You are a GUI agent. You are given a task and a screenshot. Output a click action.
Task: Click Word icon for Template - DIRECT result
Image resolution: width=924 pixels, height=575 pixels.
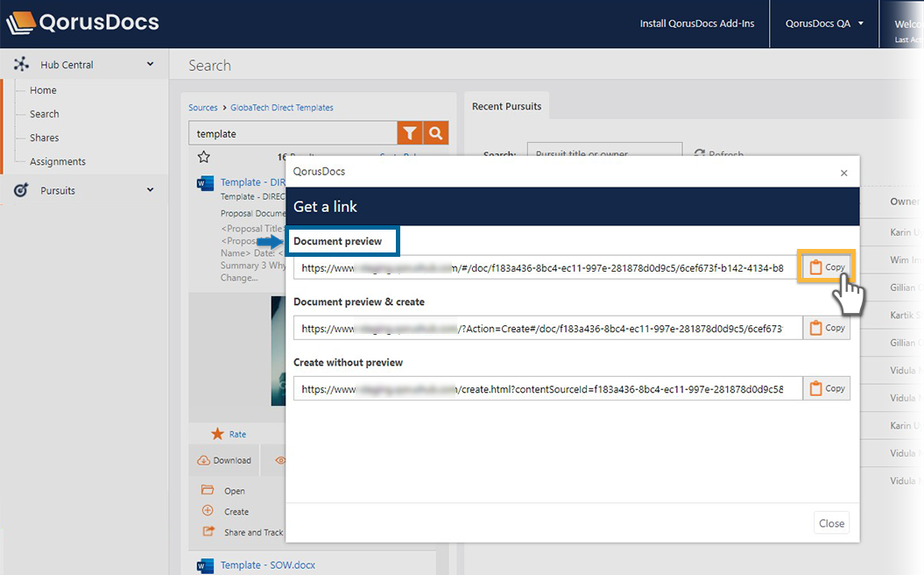tap(205, 183)
